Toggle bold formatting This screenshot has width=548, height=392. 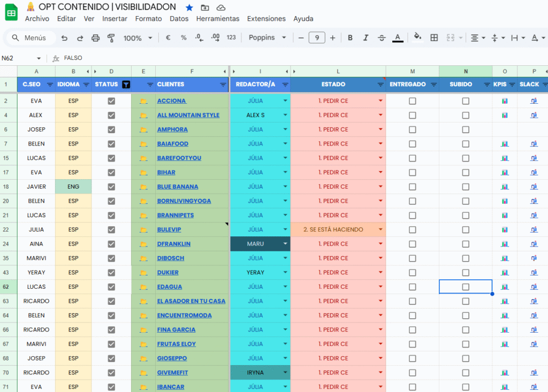click(x=350, y=38)
